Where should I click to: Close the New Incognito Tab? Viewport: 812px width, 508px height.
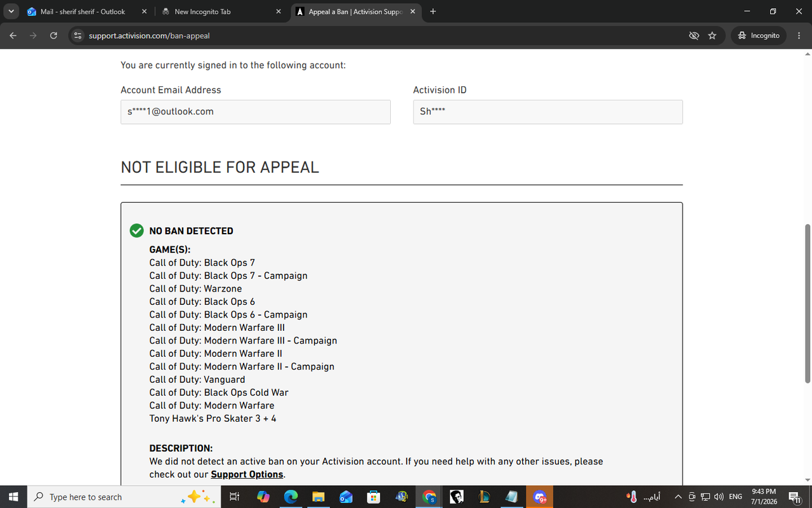pyautogui.click(x=278, y=11)
